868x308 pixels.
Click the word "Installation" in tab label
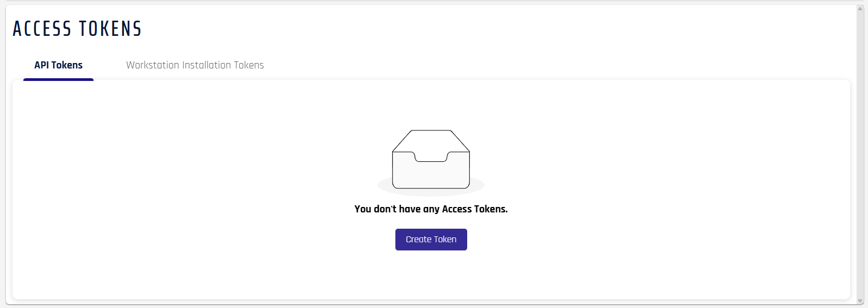207,65
